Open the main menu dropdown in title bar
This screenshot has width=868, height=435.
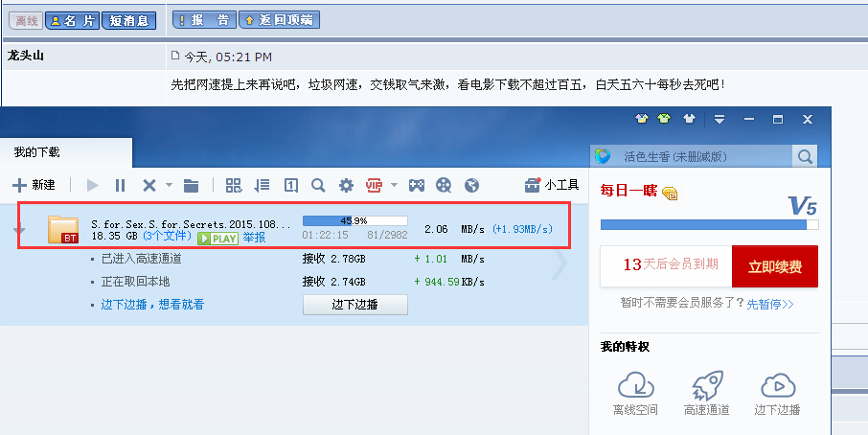click(720, 120)
